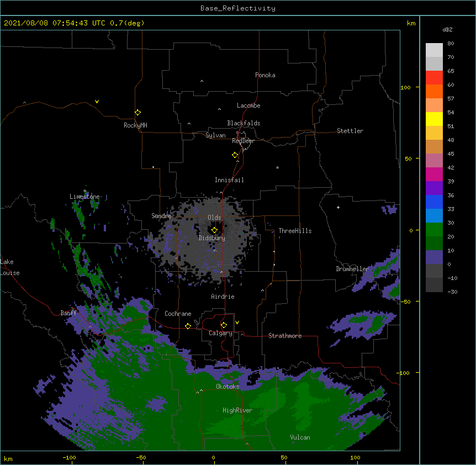476x465 pixels.
Task: Select the 65 dBZ red color swatch
Action: tap(434, 77)
